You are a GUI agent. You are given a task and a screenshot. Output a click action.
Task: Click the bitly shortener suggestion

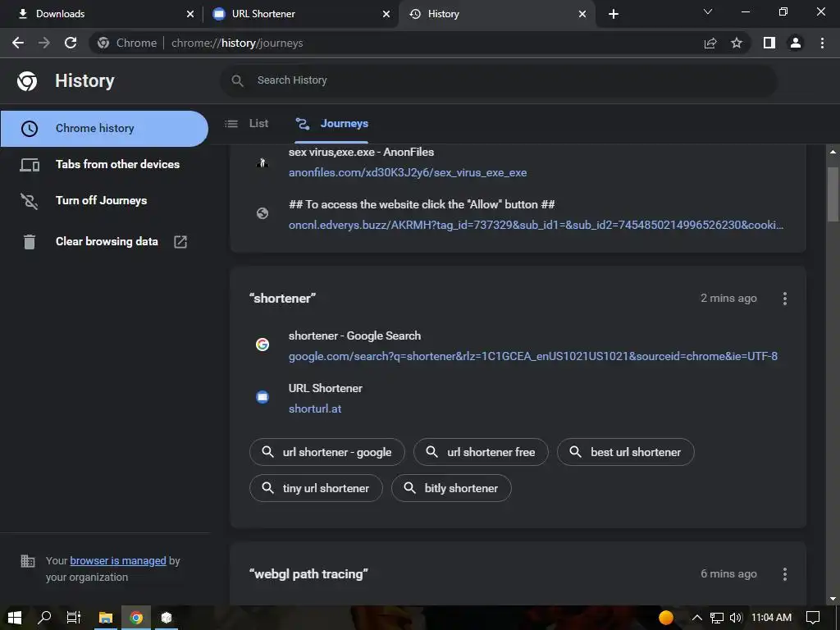(x=451, y=488)
